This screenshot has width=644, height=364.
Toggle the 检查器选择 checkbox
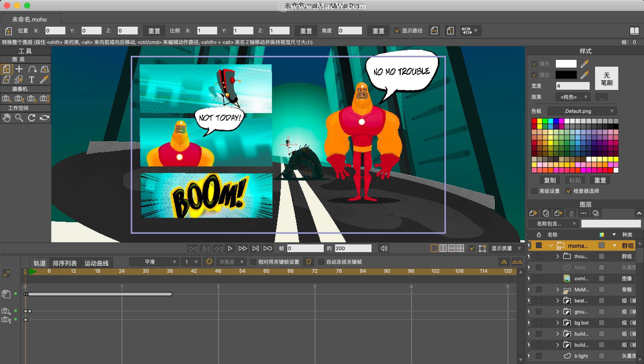click(568, 191)
